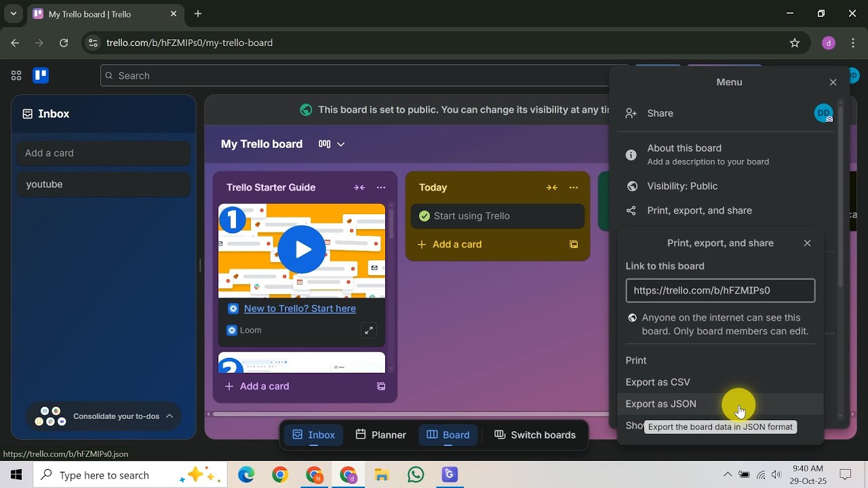
Task: Click the board horizontal scrollbar
Action: 410,414
